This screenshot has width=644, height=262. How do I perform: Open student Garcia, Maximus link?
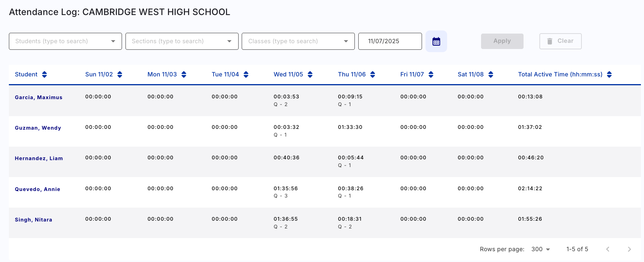[x=39, y=97]
